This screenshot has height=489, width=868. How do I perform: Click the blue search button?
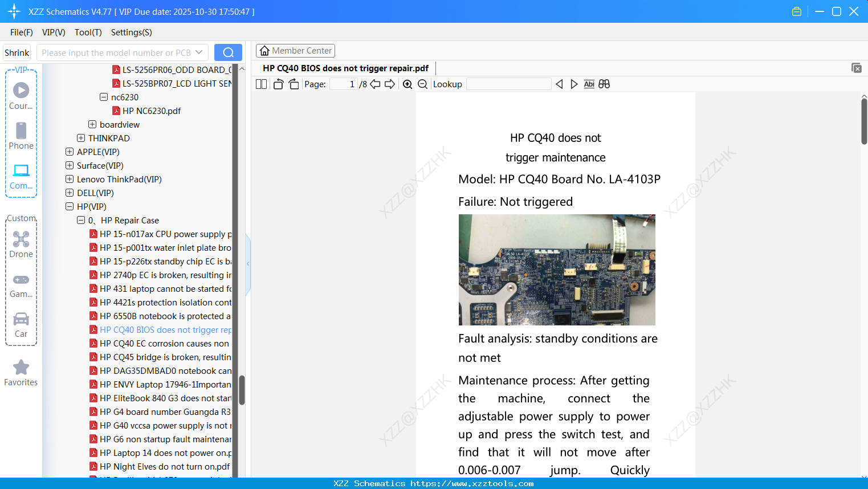[x=228, y=52]
